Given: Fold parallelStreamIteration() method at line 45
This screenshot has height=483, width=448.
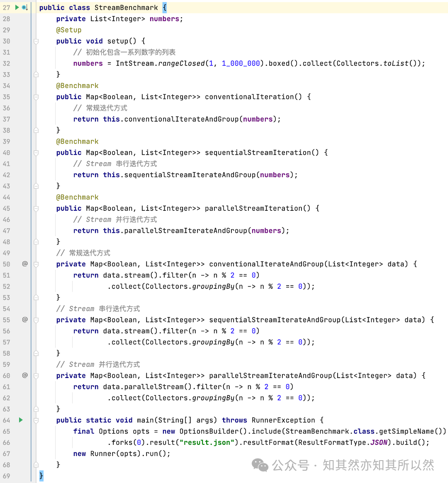Looking at the screenshot, I should (36, 208).
